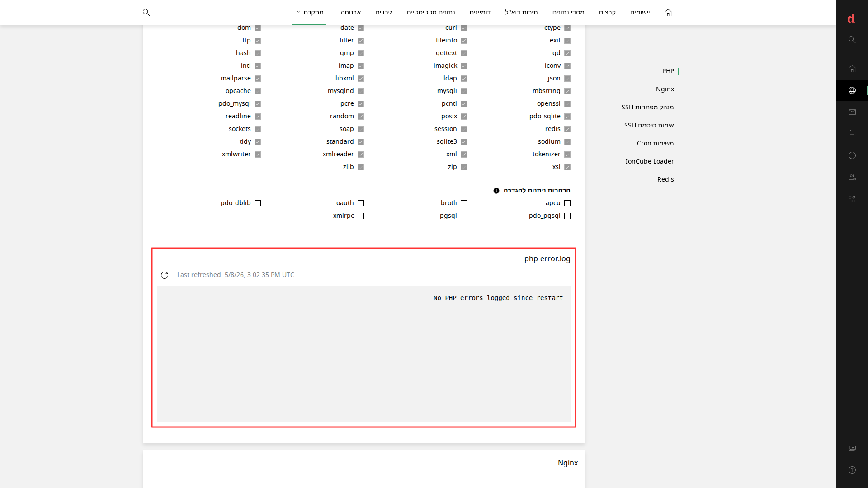The image size is (868, 488).
Task: Click info icon beside configurable extensions heading
Action: pos(496,191)
